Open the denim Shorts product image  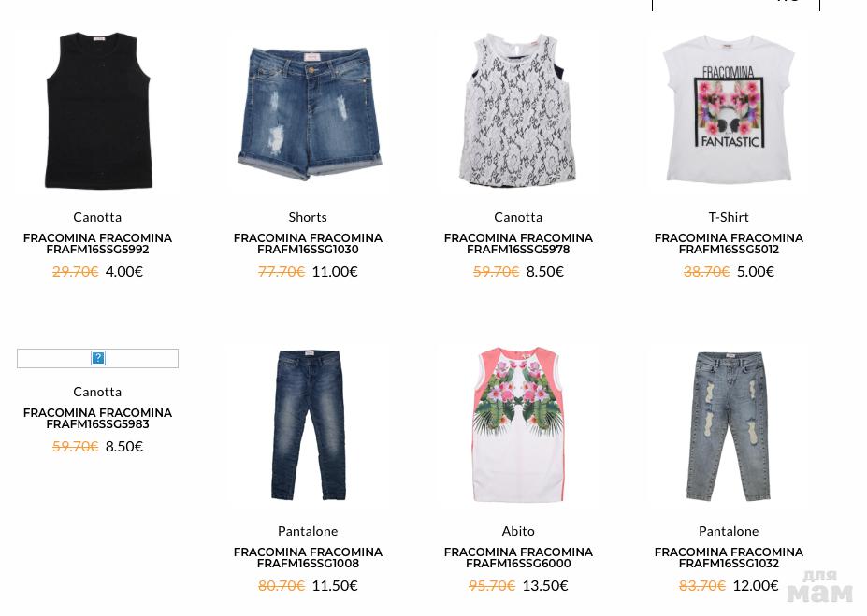(x=308, y=112)
